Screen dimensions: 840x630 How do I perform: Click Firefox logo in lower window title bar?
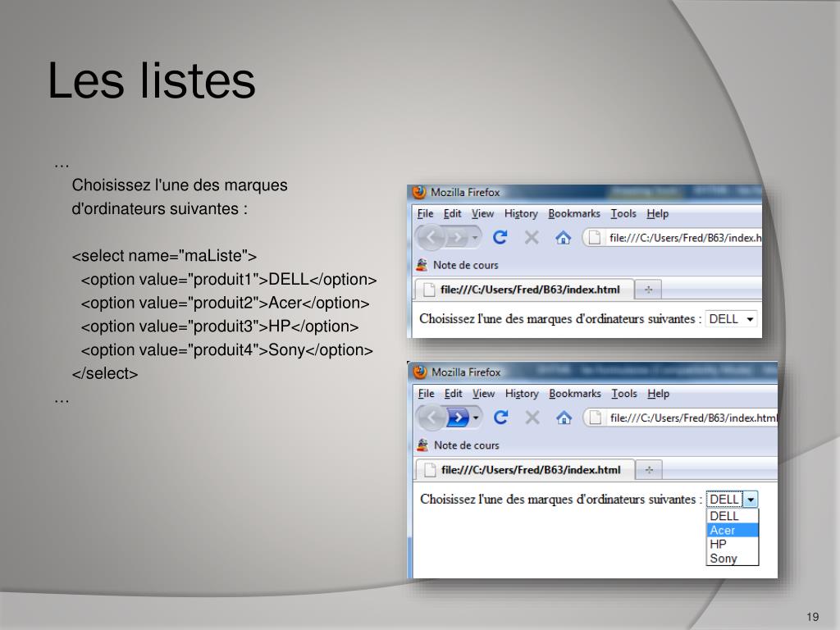click(420, 372)
